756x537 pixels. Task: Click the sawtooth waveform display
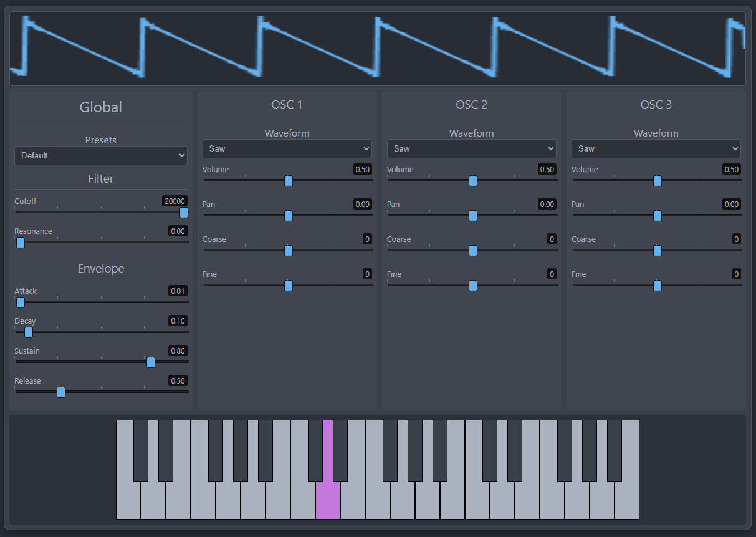tap(377, 49)
